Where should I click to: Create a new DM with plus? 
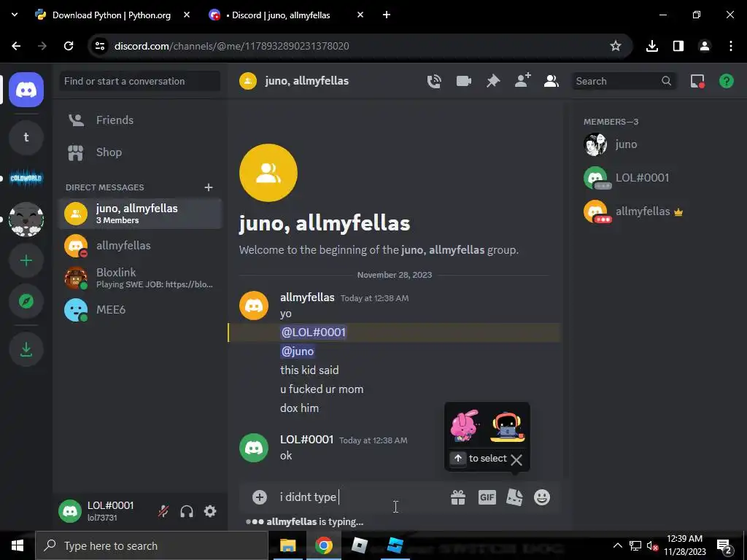(x=208, y=187)
